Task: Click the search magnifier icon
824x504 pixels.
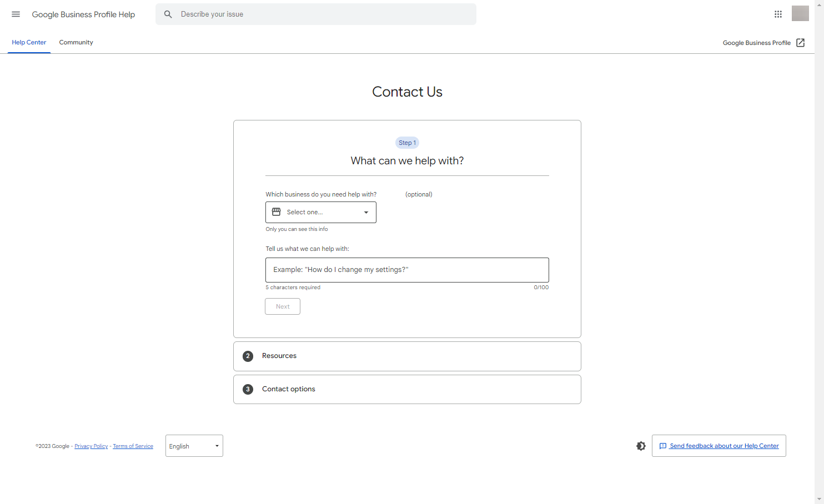Action: pyautogui.click(x=168, y=14)
